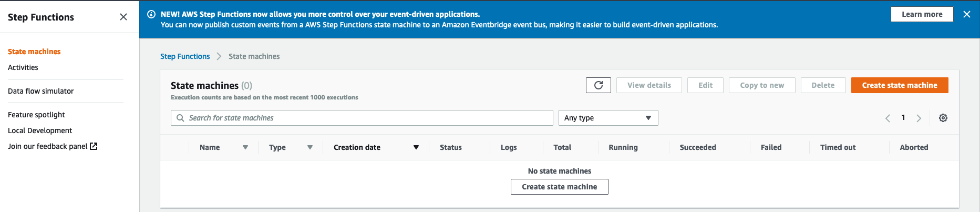
Task: Click Create state machine in empty table
Action: point(560,187)
